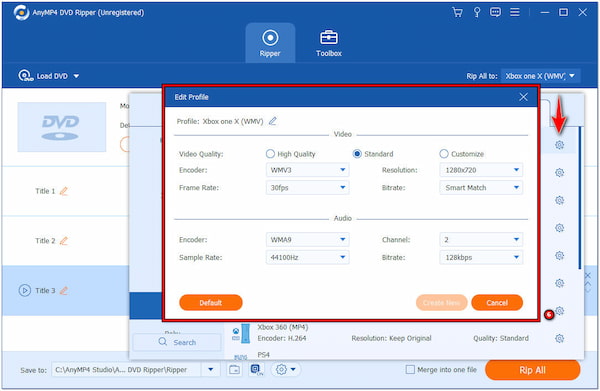
Task: Switch to the Ripper tab
Action: 270,43
